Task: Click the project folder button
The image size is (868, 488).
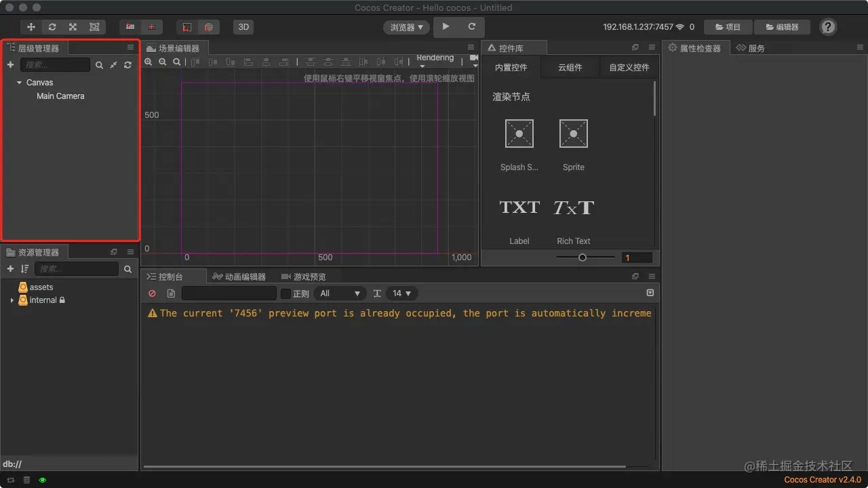Action: (728, 27)
